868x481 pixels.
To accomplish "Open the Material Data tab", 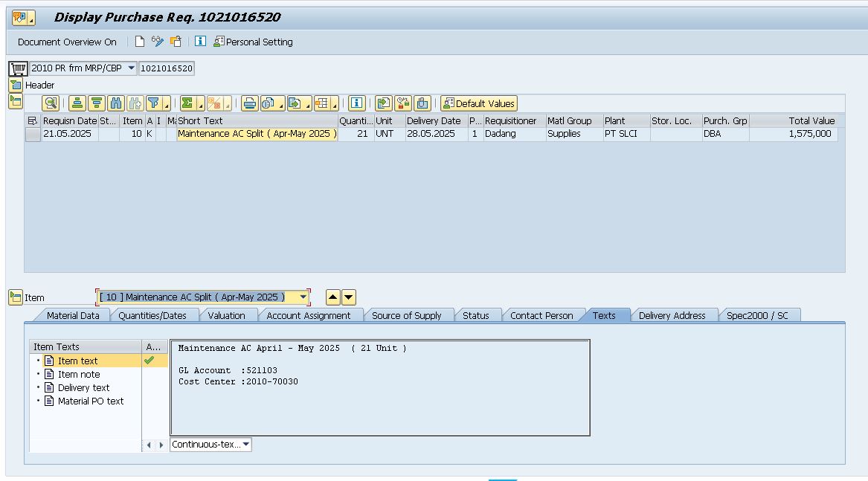I will (73, 315).
